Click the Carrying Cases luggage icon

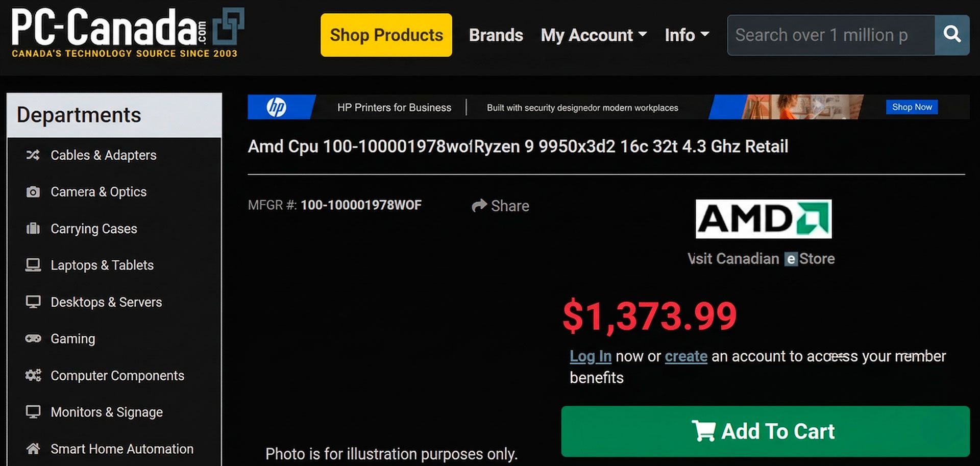coord(33,229)
